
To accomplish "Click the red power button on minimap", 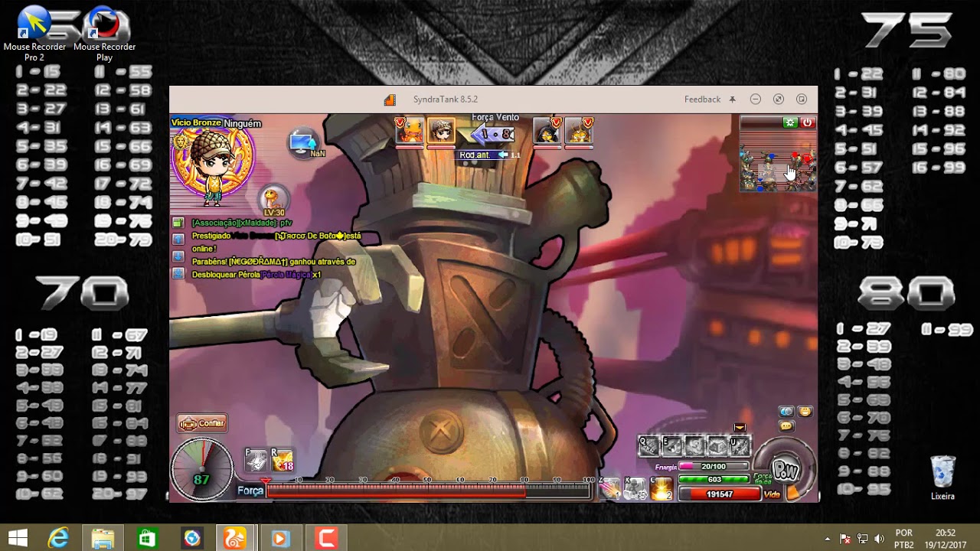I will click(807, 122).
